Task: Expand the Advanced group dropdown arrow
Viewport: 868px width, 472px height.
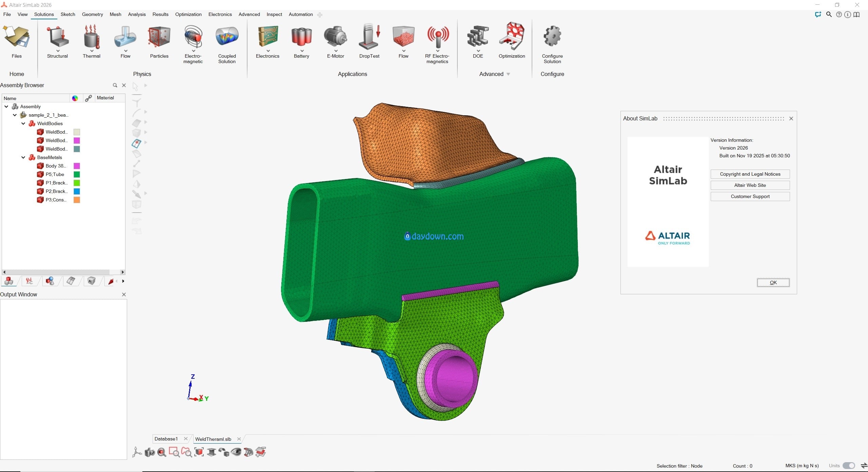Action: (x=508, y=74)
